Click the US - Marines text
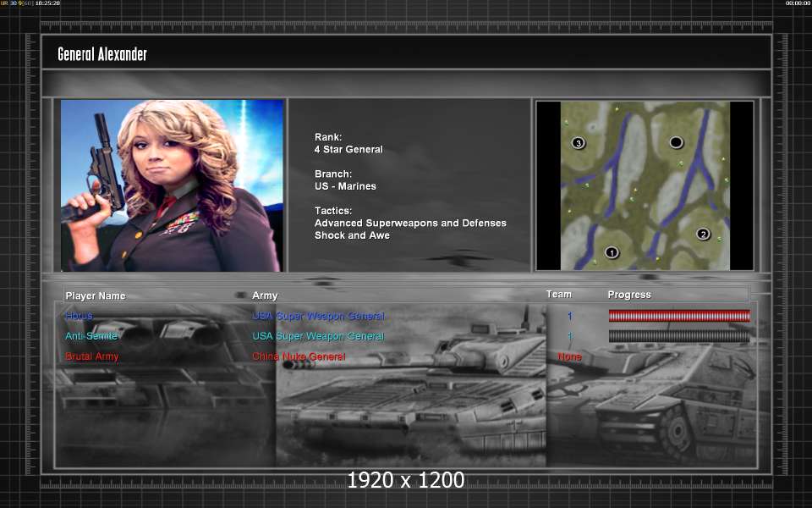 point(345,186)
